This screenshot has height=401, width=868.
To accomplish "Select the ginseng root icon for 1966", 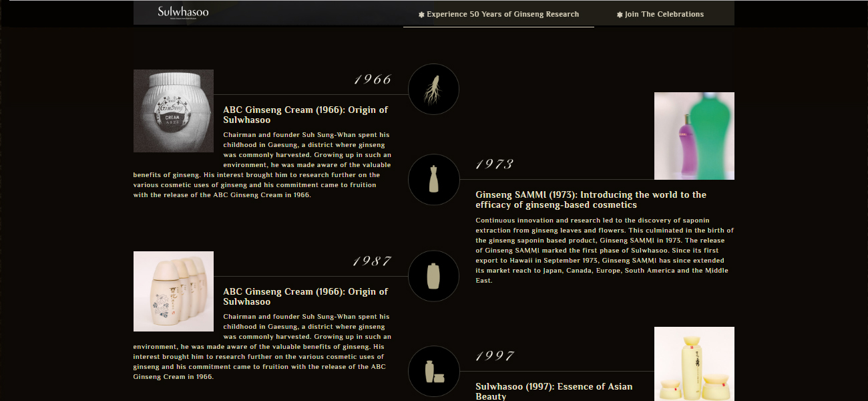I will [433, 90].
